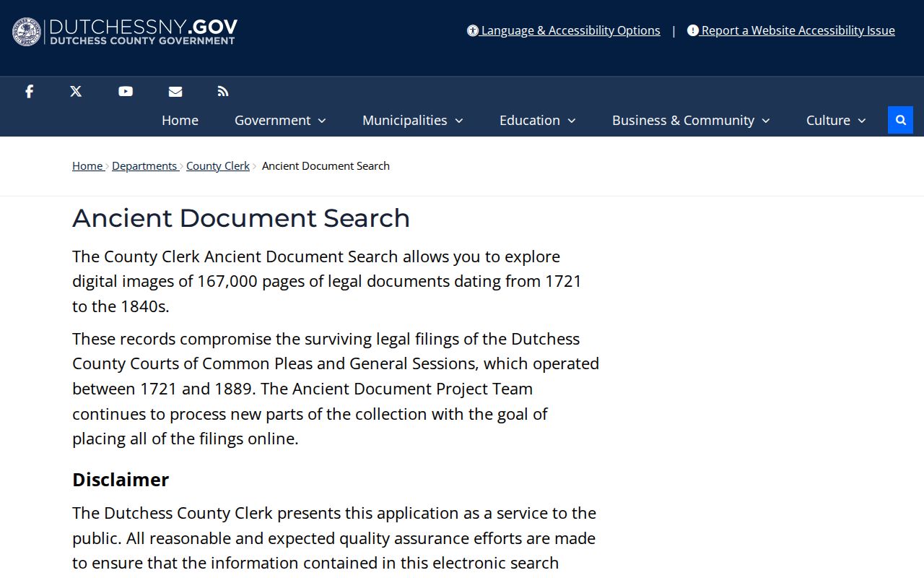Click the Disclaimer heading
The image size is (924, 578).
[121, 480]
